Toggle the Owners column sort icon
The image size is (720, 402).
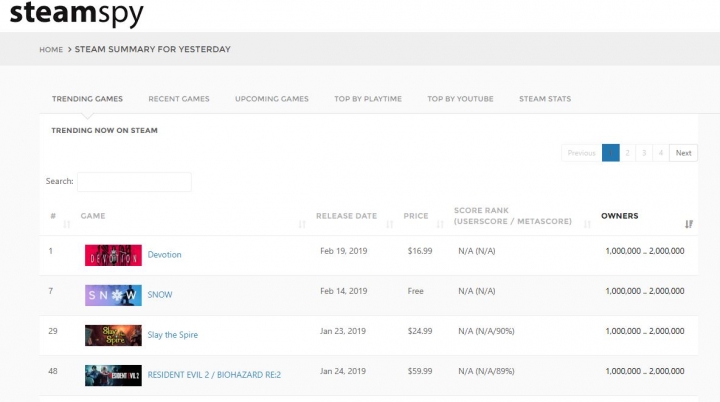(689, 224)
